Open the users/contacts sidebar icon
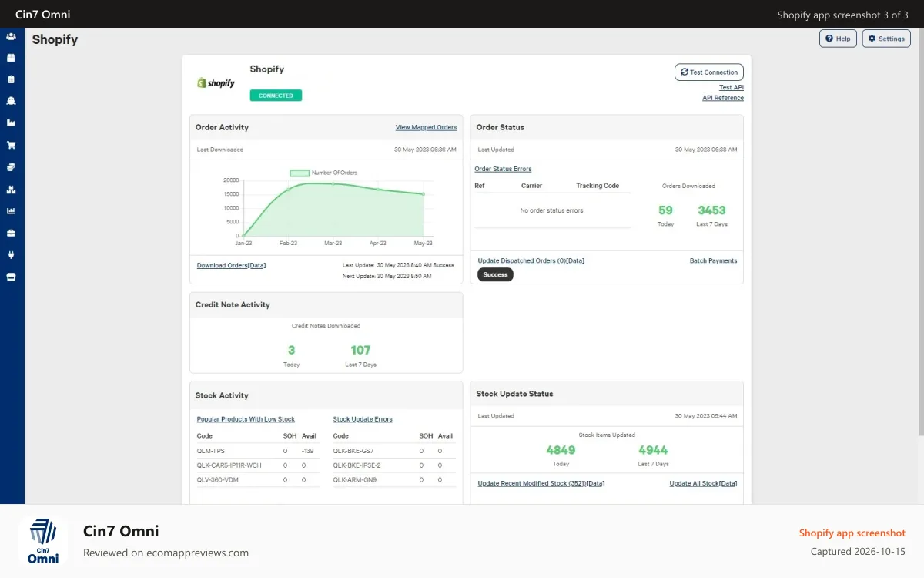The height and width of the screenshot is (578, 924). [x=11, y=36]
